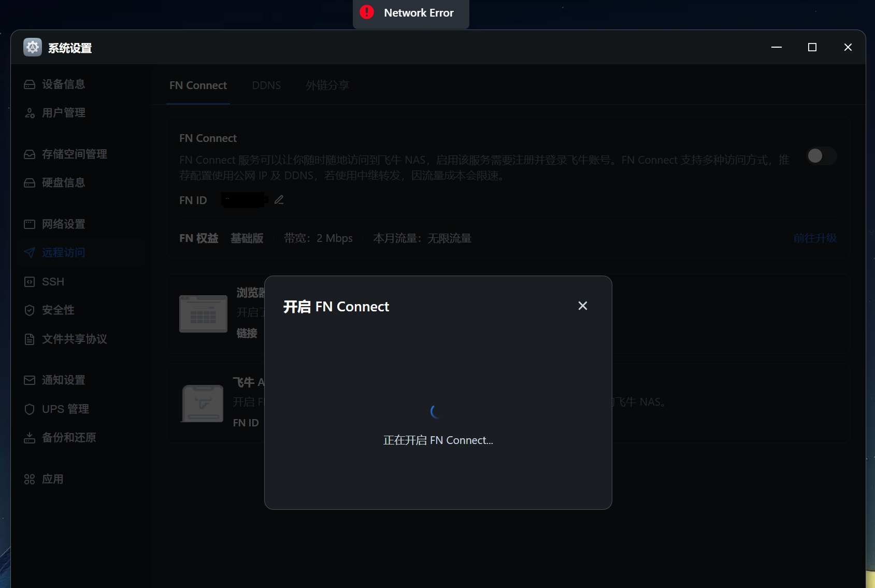Click the loading spinner in the dialog

click(436, 412)
